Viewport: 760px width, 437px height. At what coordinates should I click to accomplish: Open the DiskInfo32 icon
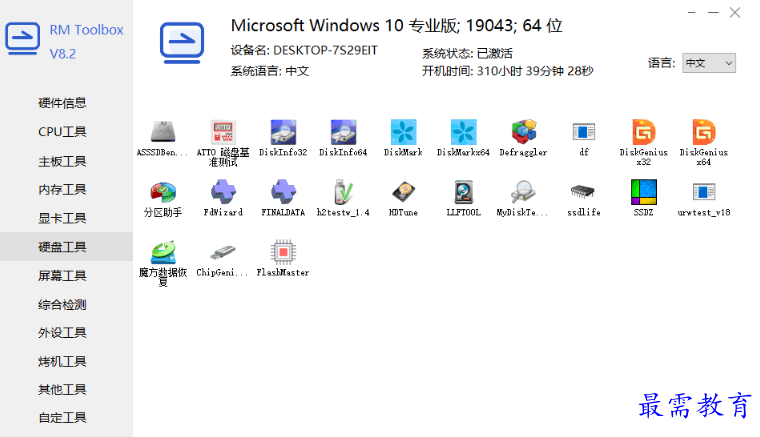pyautogui.click(x=283, y=132)
